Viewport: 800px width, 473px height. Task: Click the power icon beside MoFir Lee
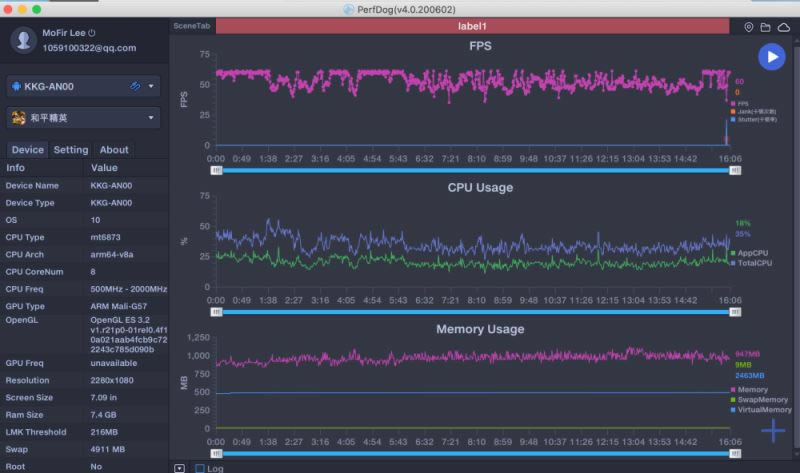pyautogui.click(x=91, y=33)
